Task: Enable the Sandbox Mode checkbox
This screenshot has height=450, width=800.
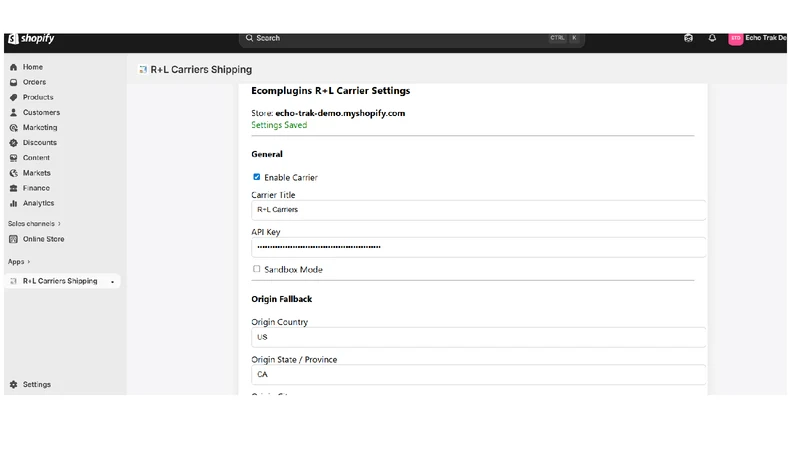Action: (257, 269)
